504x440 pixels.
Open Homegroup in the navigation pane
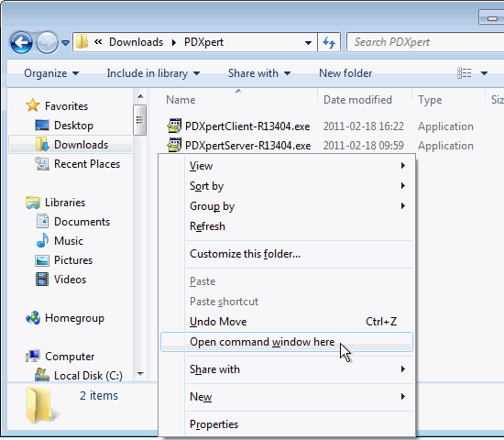pyautogui.click(x=74, y=318)
